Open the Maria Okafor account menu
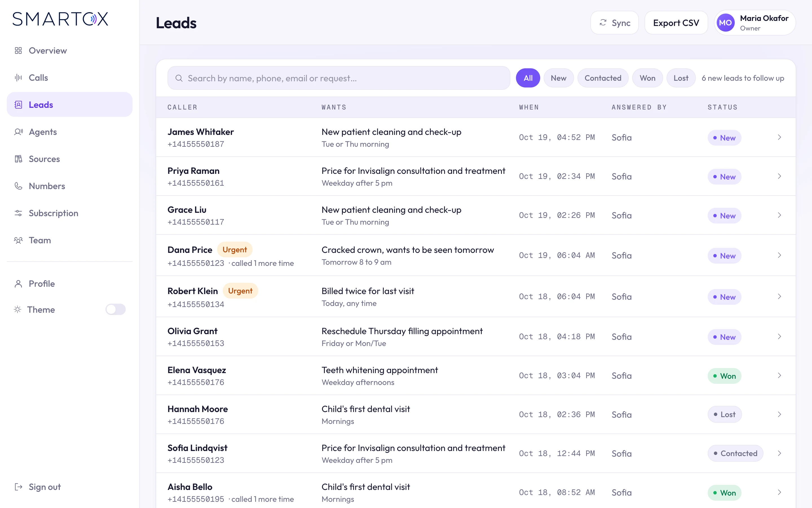Screen dimensions: 812x508 (x=755, y=23)
